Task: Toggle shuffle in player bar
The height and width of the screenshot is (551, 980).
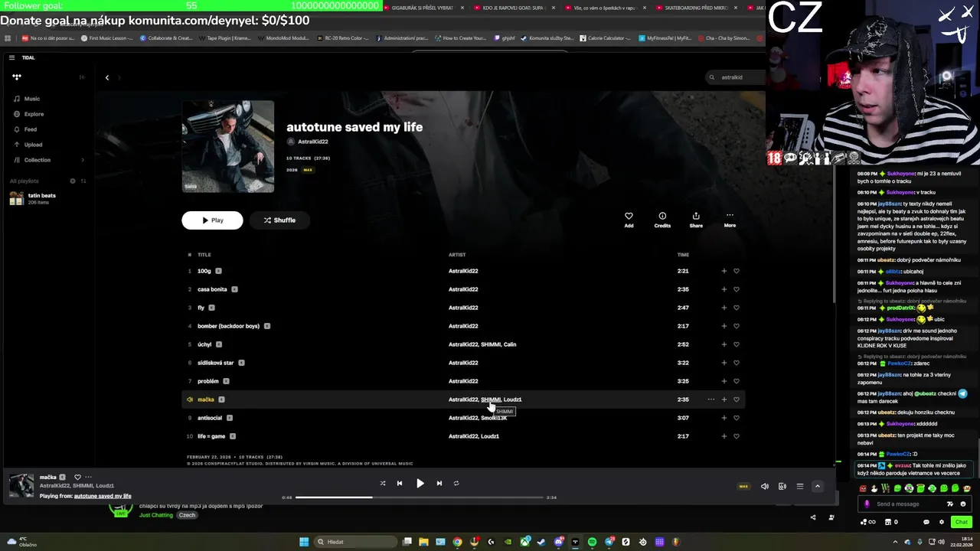Action: 383,484
